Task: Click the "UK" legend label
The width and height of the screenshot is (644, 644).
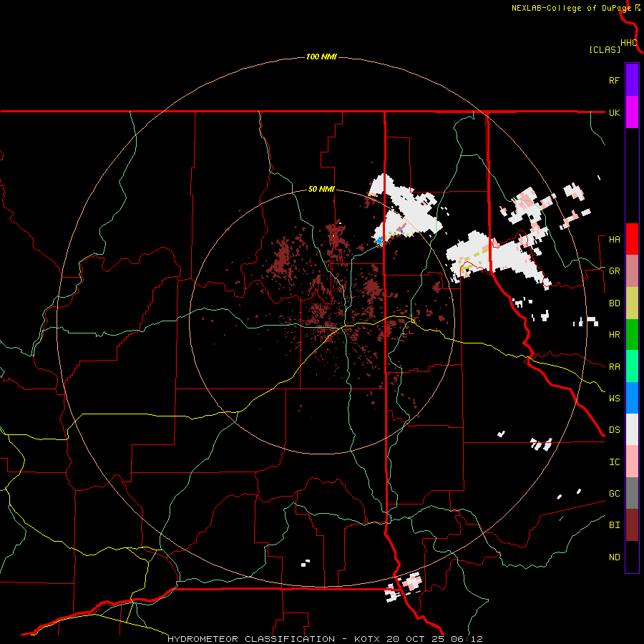Action: click(614, 112)
